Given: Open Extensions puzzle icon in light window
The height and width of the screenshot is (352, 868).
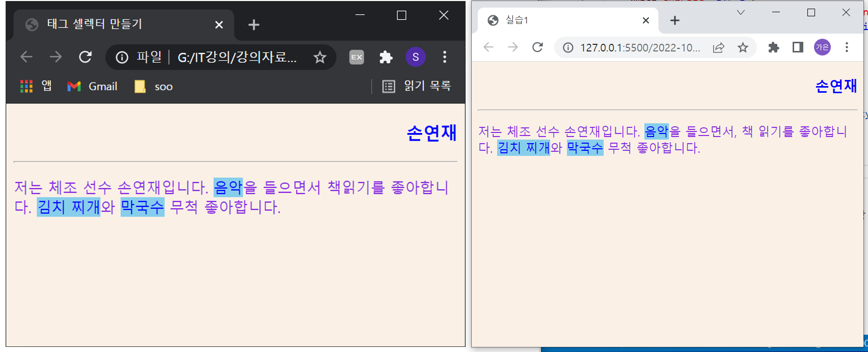Looking at the screenshot, I should click(x=774, y=47).
